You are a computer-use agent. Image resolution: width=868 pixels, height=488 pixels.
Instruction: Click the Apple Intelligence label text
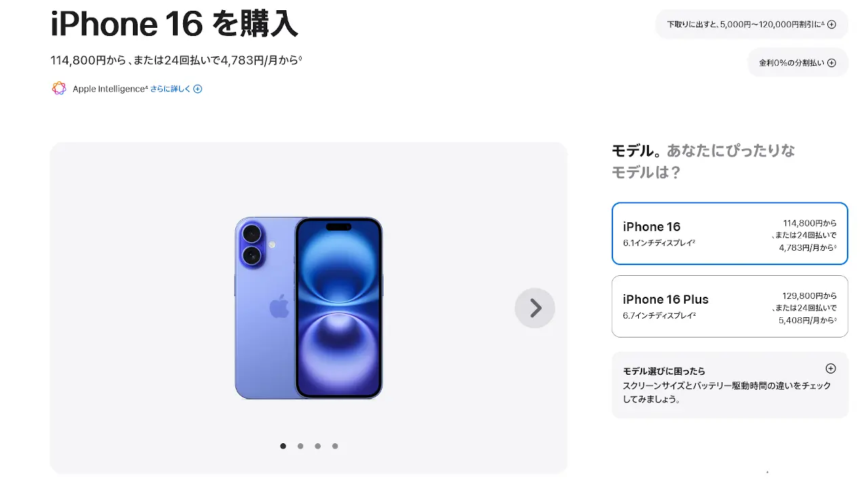[x=110, y=89]
